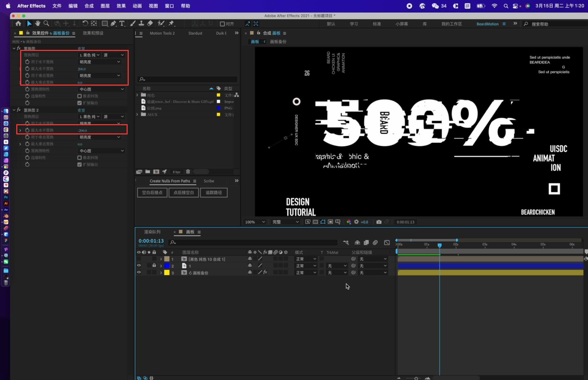Show layer 1 黑色 纯色 13 合成 1 eye toggle
This screenshot has width=588, height=380.
pyautogui.click(x=139, y=259)
